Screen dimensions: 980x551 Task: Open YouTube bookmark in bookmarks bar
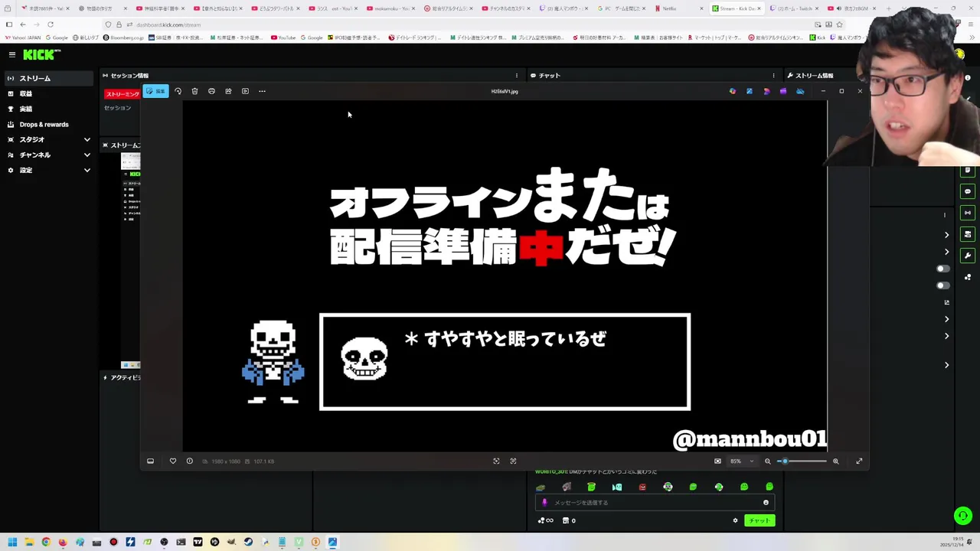pyautogui.click(x=283, y=37)
